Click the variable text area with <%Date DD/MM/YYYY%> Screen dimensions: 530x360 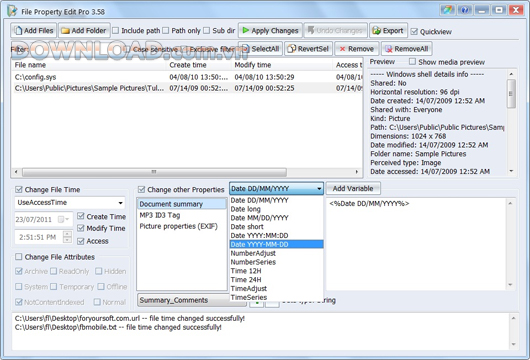tap(416, 243)
